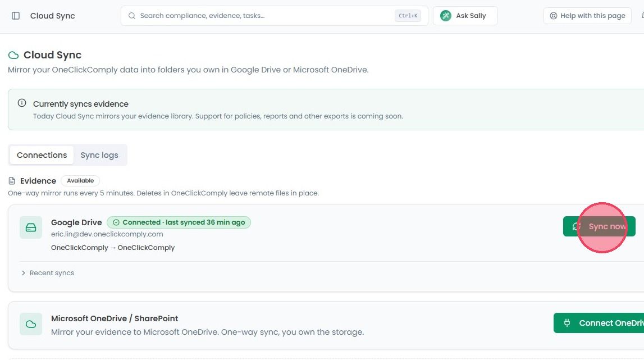
Task: Click the Microsoft OneDrive cloud icon
Action: [x=31, y=324]
